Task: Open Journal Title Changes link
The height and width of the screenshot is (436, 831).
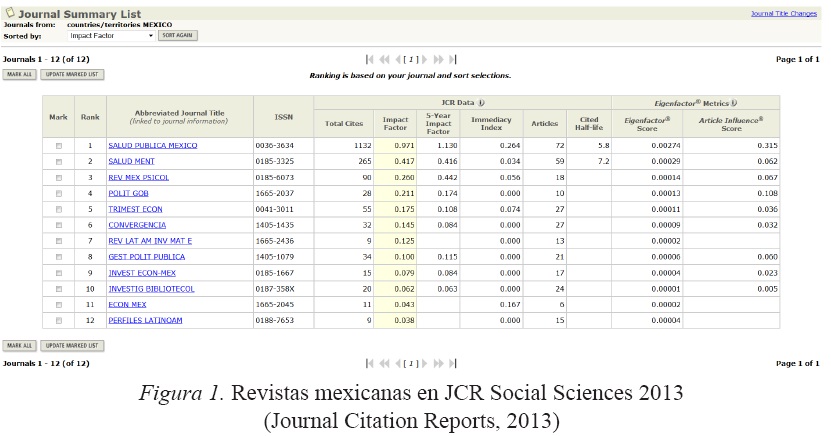Action: (785, 14)
